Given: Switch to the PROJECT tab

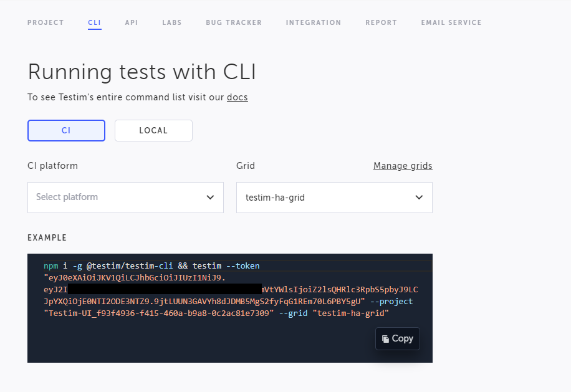Looking at the screenshot, I should 46,22.
